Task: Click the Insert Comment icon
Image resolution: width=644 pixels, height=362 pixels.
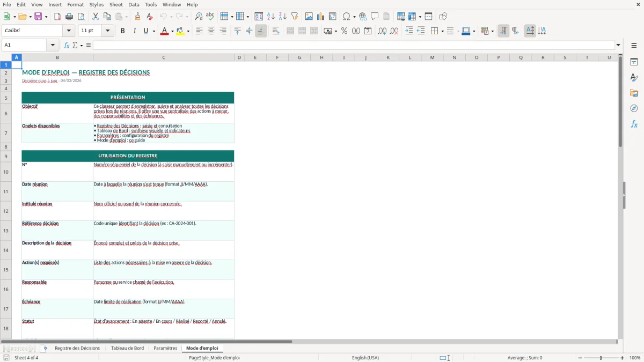Action: click(x=375, y=17)
